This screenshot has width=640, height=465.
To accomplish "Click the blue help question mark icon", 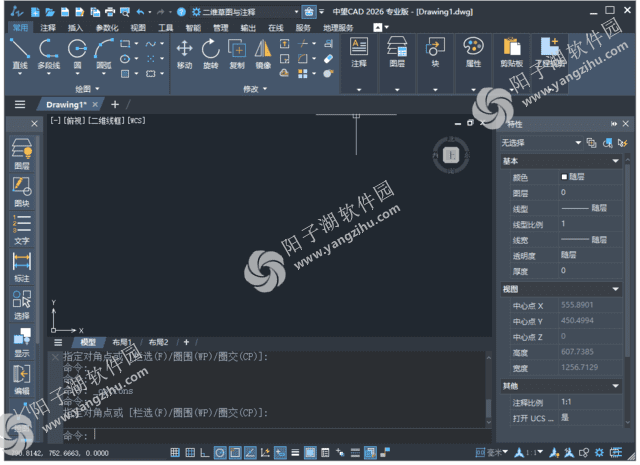I will click(181, 12).
